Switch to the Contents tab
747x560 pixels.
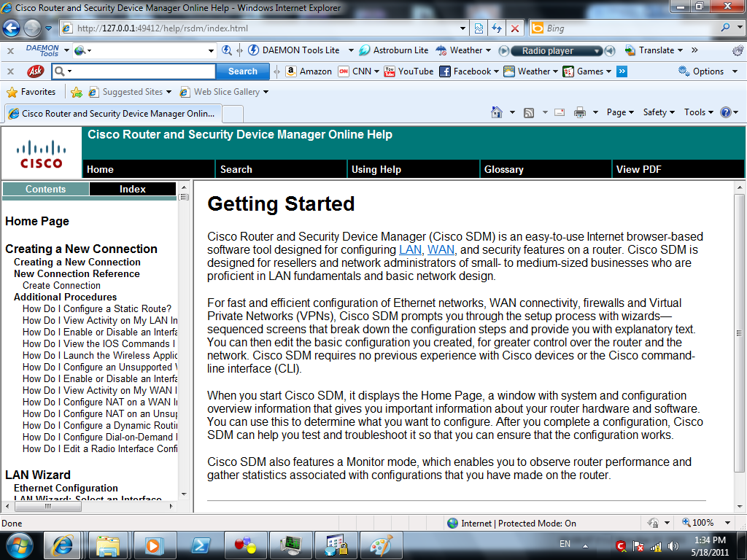(45, 189)
